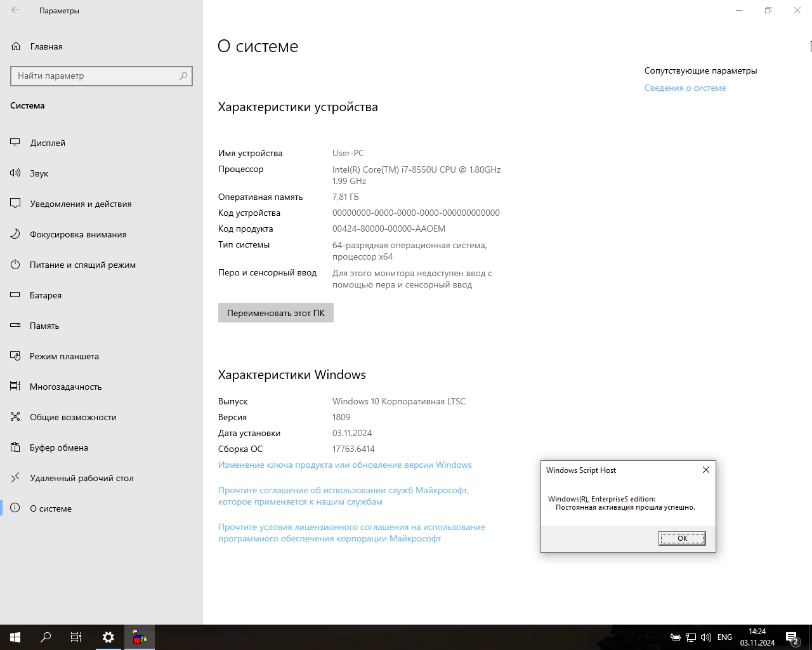Click the Питание power icon
Viewport: 812px width, 650px height.
pyautogui.click(x=15, y=264)
